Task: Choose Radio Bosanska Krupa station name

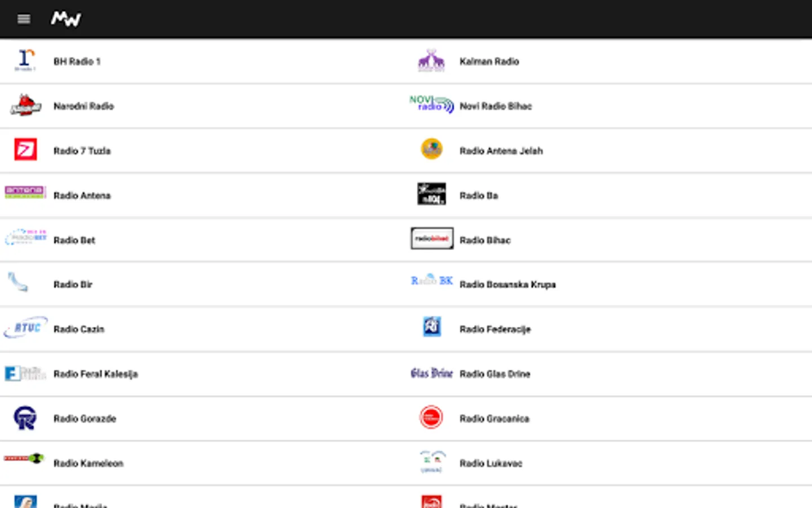Action: point(507,284)
